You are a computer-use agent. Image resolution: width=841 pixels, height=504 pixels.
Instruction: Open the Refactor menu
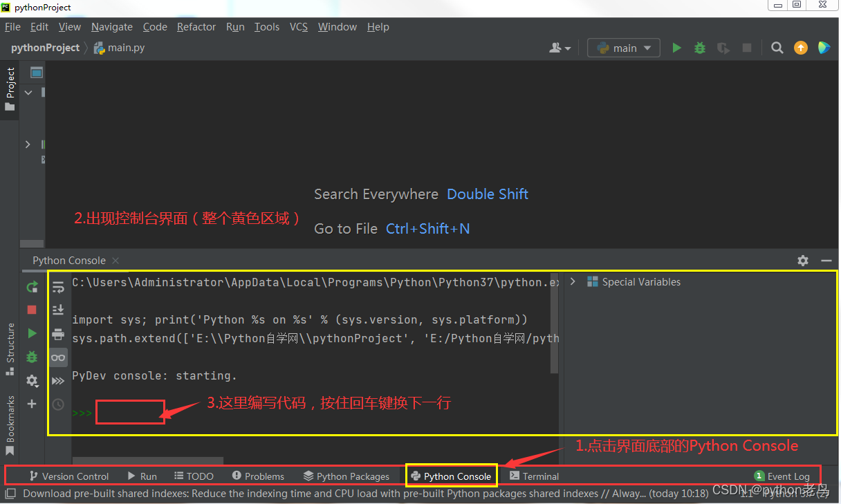pyautogui.click(x=196, y=27)
